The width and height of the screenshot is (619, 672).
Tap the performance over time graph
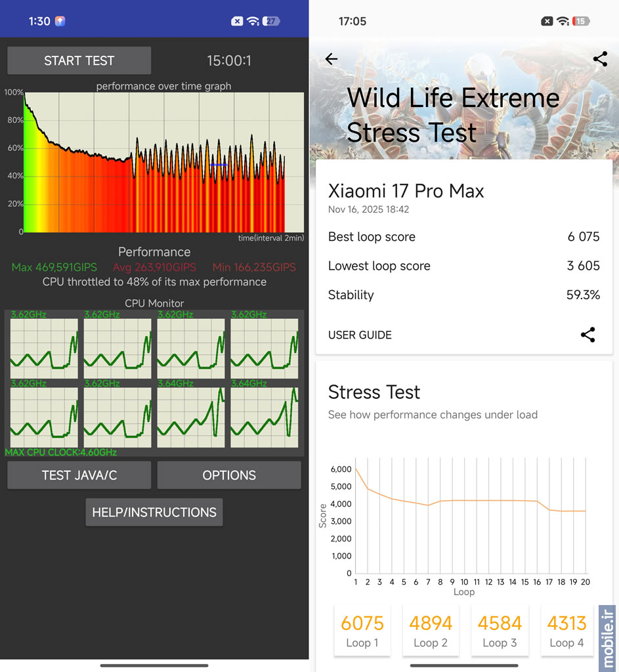[x=163, y=162]
